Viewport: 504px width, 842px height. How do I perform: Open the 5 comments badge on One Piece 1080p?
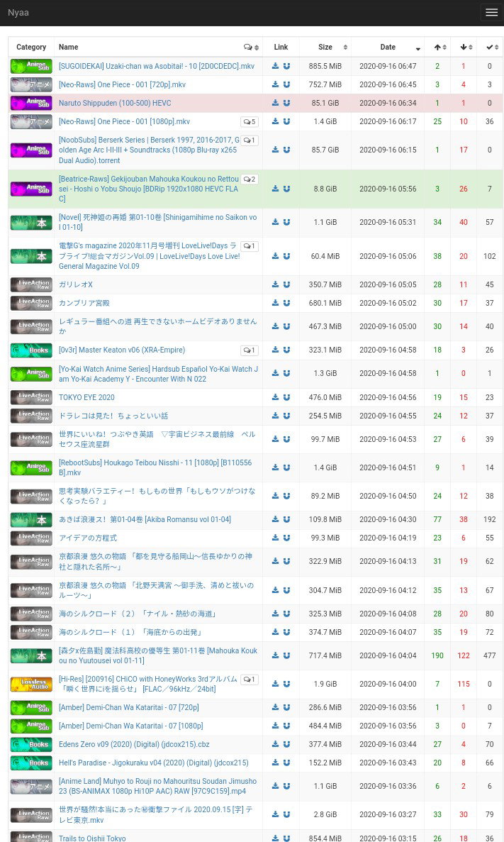pyautogui.click(x=249, y=121)
